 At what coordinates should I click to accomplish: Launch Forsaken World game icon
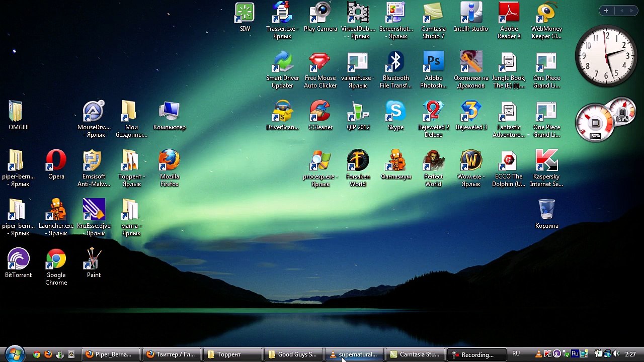point(358,168)
